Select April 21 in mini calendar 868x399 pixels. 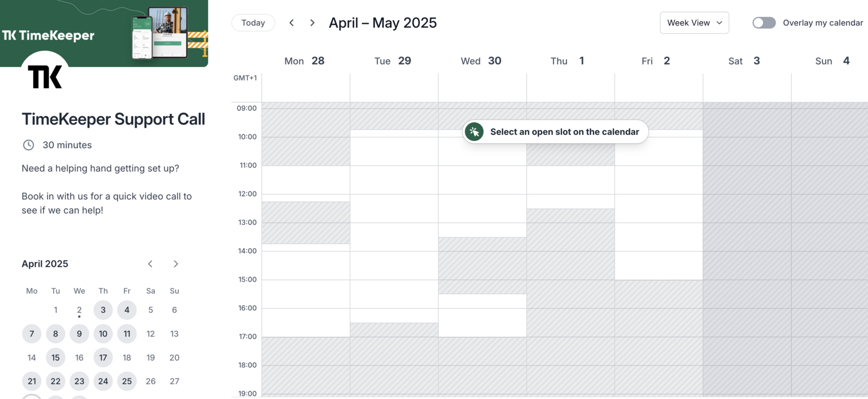(x=32, y=382)
